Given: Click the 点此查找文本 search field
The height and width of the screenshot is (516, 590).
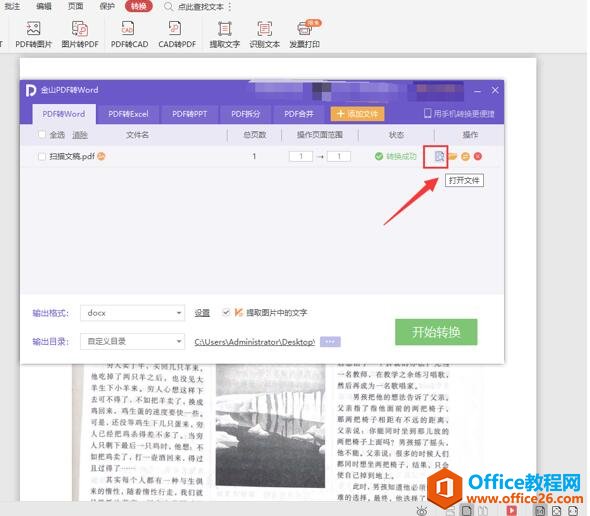Looking at the screenshot, I should [x=201, y=7].
